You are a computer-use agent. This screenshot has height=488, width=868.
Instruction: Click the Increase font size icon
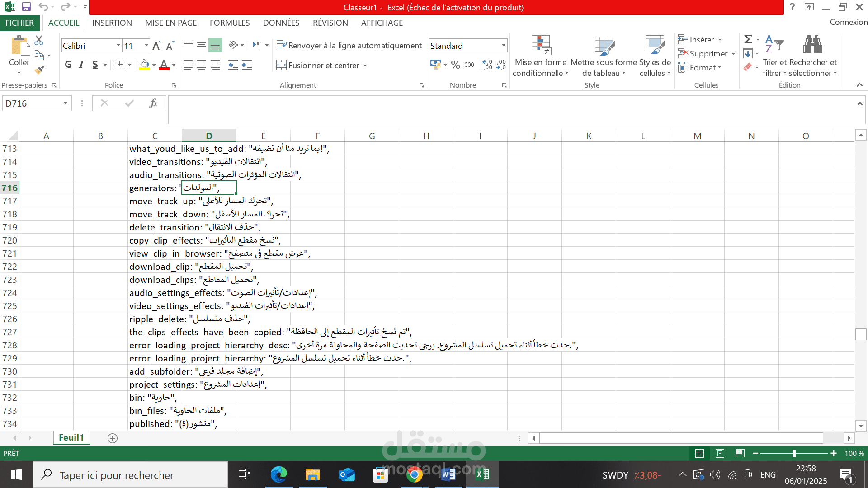click(156, 46)
